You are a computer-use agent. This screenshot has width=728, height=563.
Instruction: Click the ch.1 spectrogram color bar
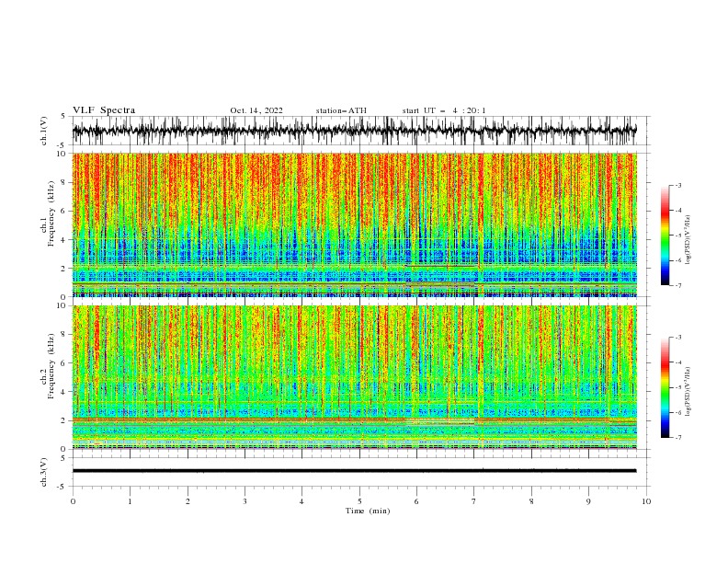coord(665,236)
